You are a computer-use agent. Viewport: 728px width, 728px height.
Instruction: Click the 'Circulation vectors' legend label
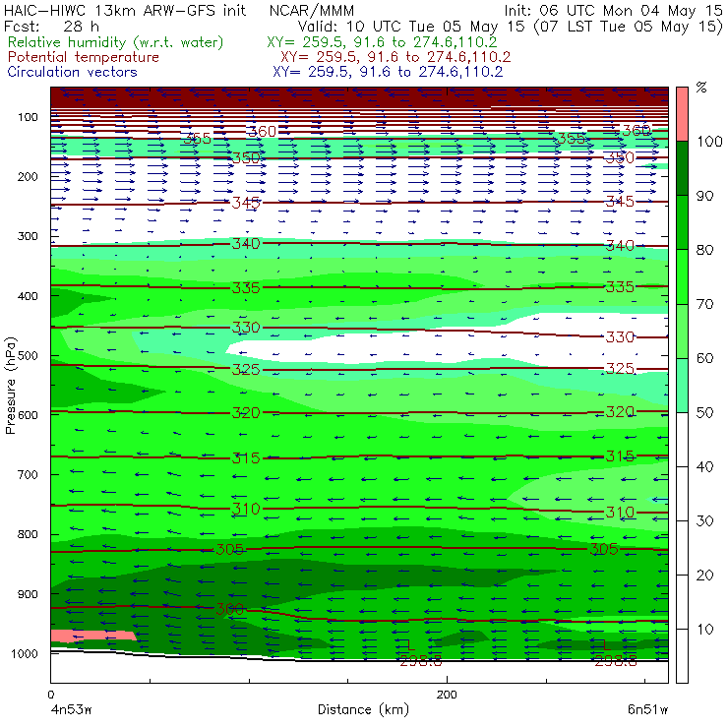point(73,72)
